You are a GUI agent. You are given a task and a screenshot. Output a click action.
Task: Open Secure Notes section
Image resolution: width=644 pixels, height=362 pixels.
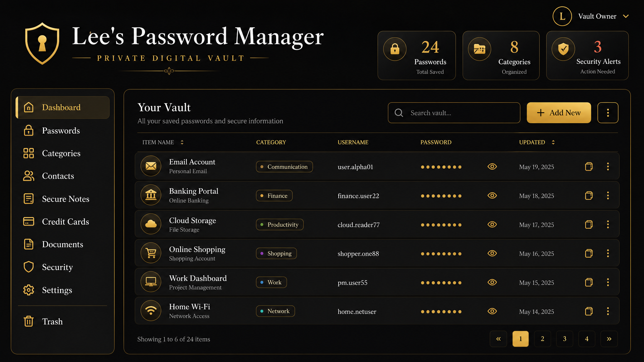[63, 199]
